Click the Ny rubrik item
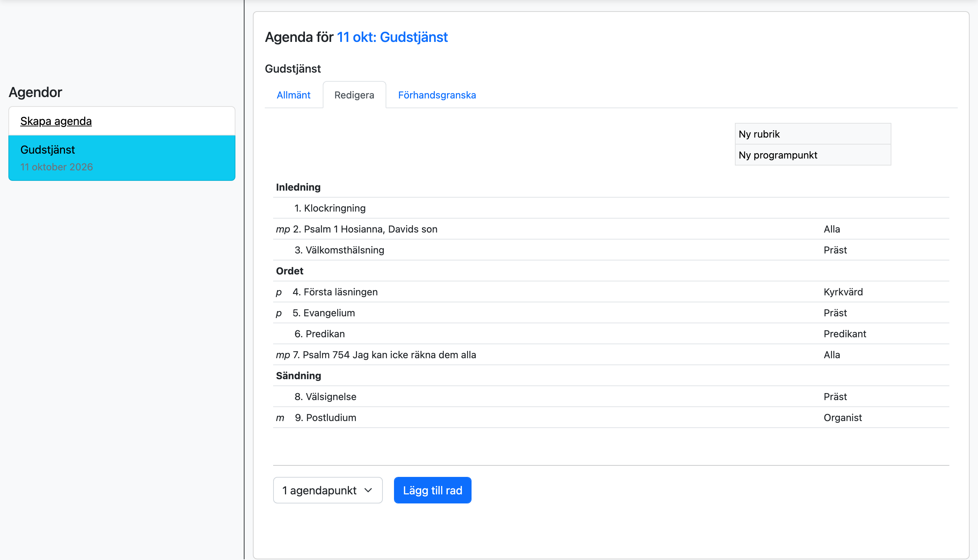Screen dimensions: 978x560 812,134
